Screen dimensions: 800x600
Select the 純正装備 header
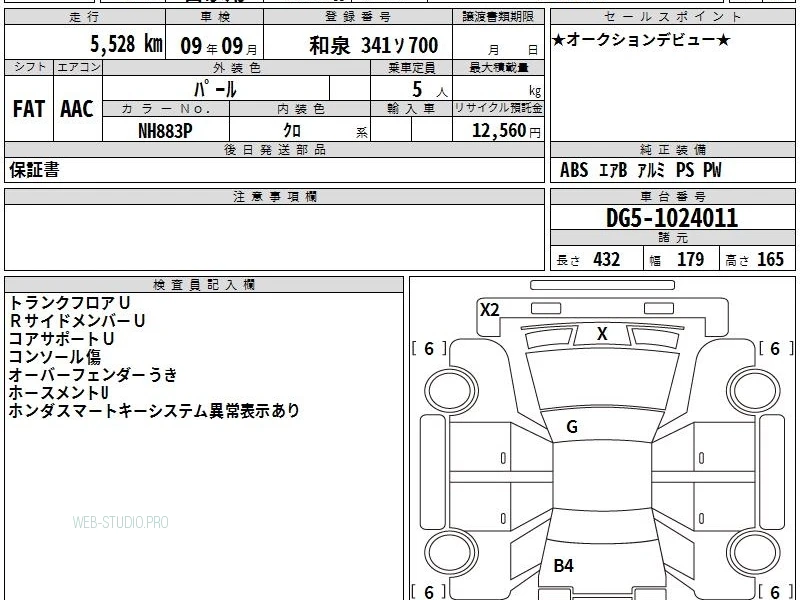(673, 149)
